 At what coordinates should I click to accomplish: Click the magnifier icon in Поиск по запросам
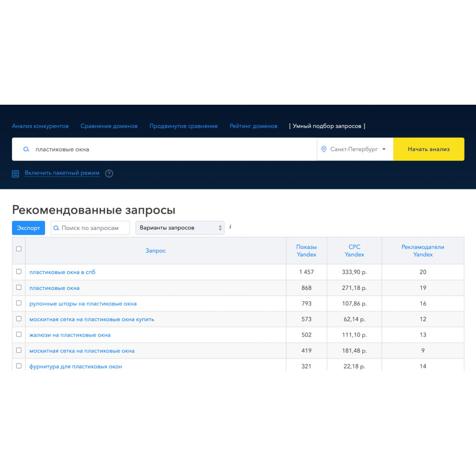(56, 228)
